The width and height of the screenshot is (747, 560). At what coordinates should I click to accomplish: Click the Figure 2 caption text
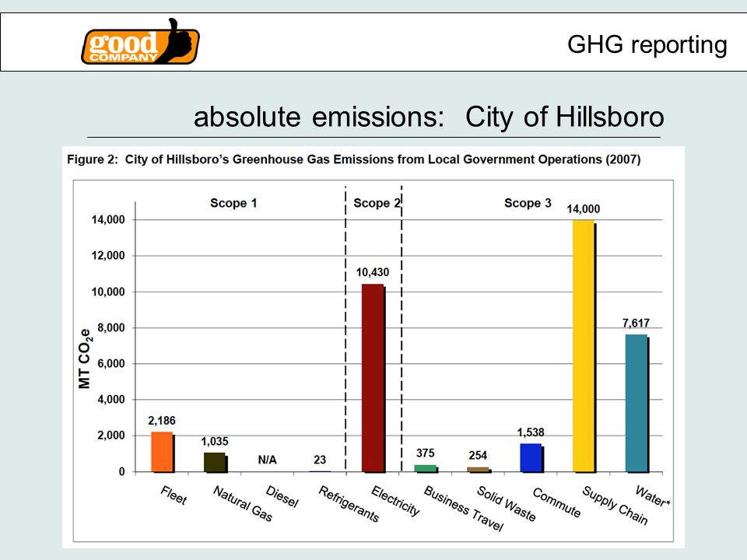point(353,159)
